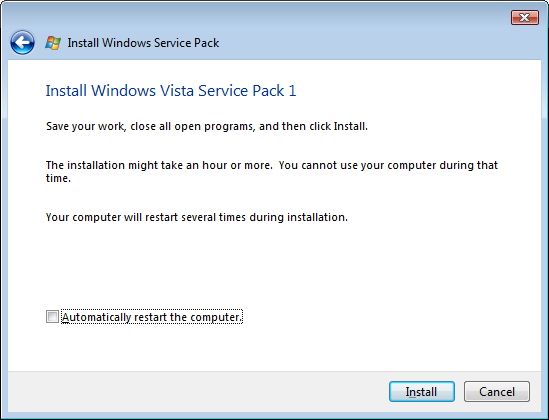Click the wrapped word 'time.' below the paragraph
This screenshot has height=420, width=549.
pyautogui.click(x=58, y=178)
